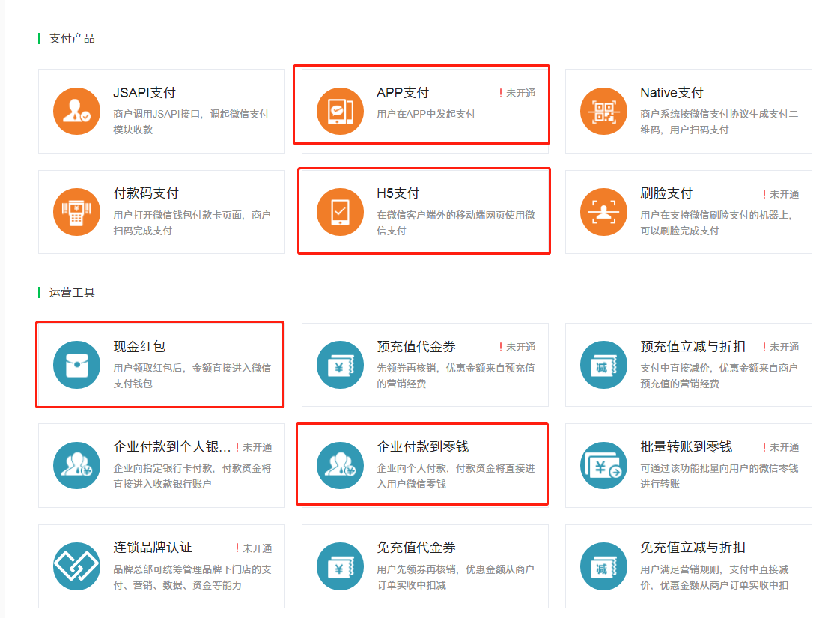Click description 用户在APP中发起支付
This screenshot has height=618, width=840.
tap(426, 114)
